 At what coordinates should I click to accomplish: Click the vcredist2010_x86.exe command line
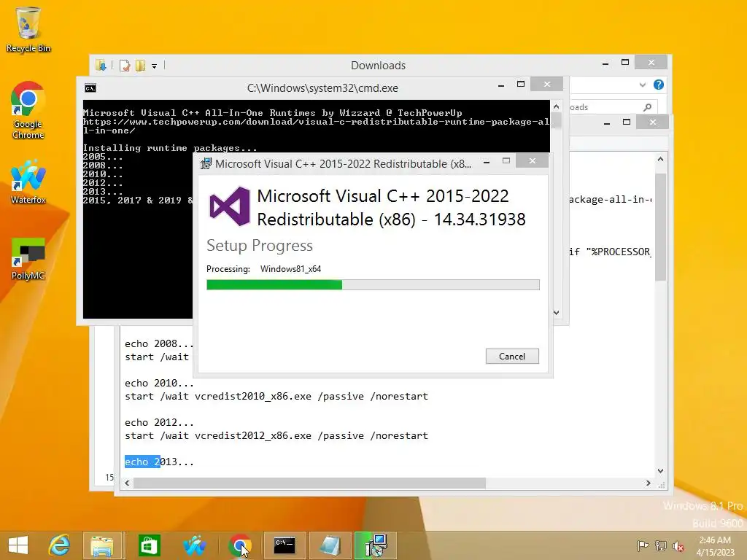[x=276, y=396]
